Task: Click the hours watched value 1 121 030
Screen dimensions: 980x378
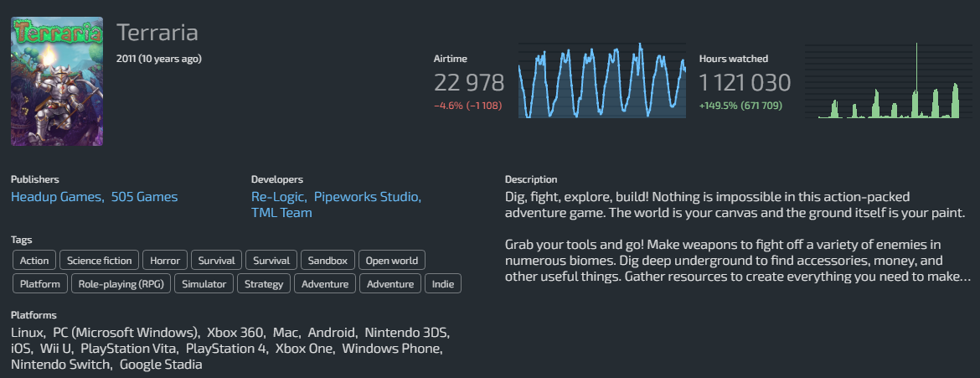Action: pyautogui.click(x=745, y=83)
